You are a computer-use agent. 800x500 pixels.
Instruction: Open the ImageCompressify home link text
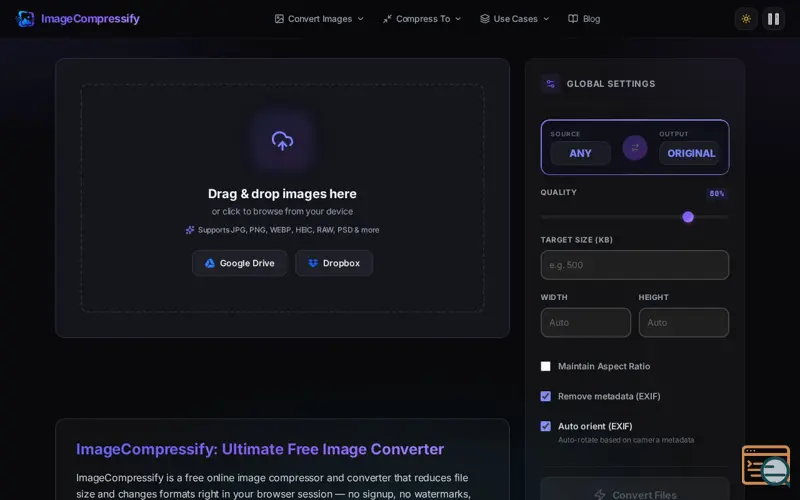pyautogui.click(x=90, y=19)
